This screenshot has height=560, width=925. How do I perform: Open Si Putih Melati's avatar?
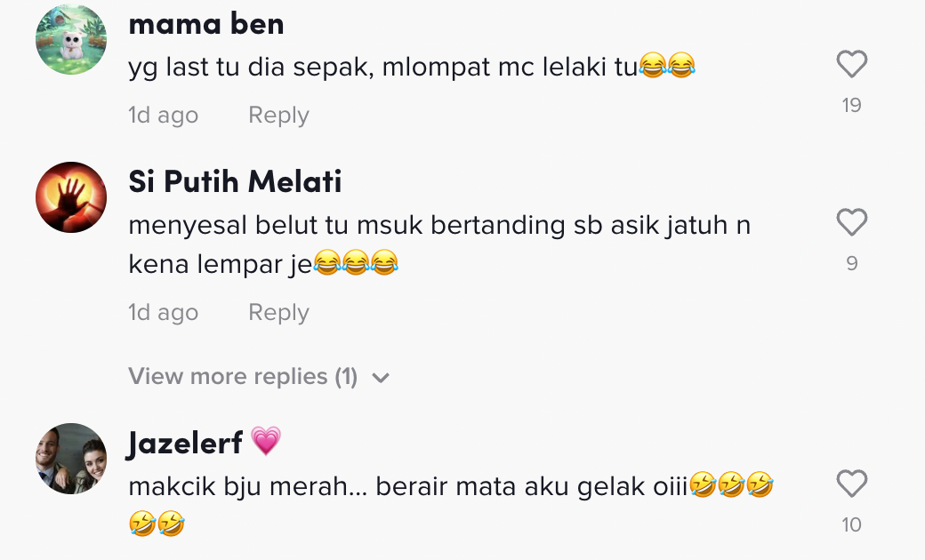(71, 197)
